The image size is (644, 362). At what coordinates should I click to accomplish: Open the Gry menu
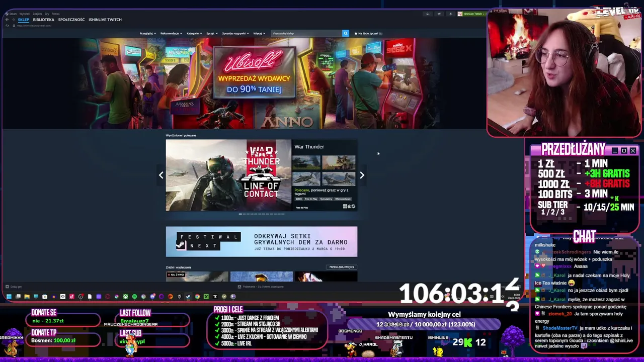(47, 14)
